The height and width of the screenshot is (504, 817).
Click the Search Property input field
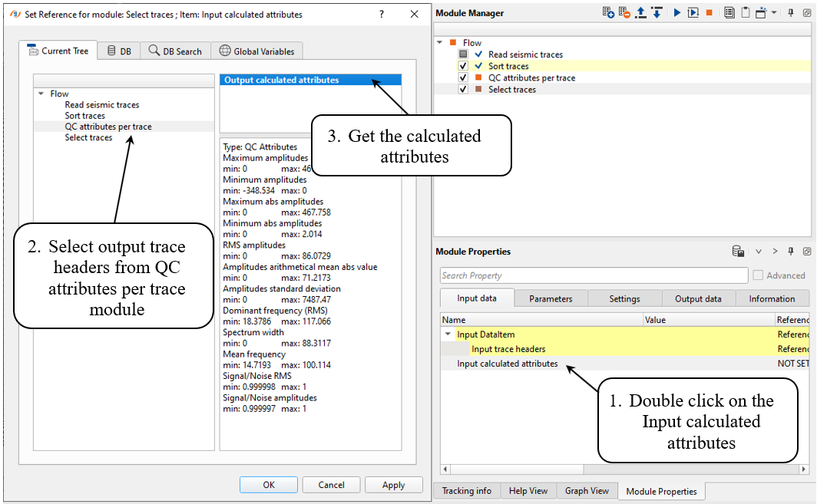(593, 275)
